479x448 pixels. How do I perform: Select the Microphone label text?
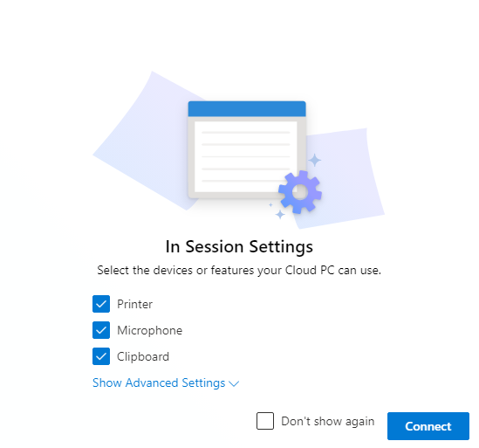(x=150, y=330)
